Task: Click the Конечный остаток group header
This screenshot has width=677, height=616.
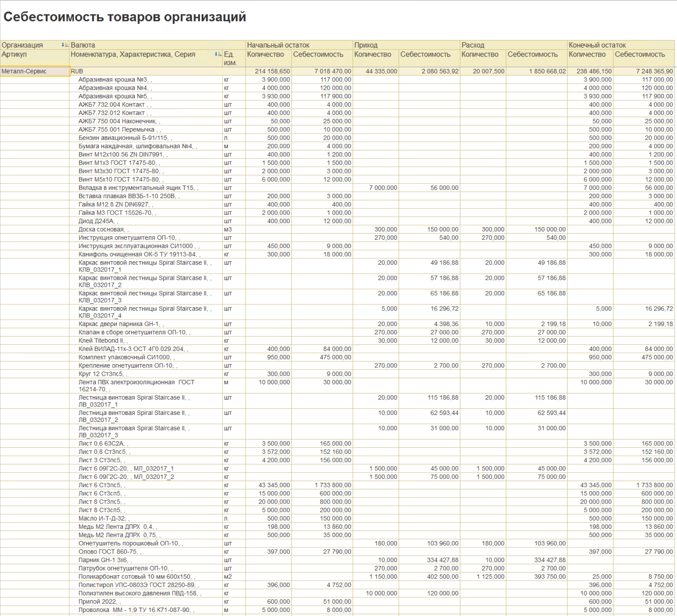Action: (x=597, y=45)
